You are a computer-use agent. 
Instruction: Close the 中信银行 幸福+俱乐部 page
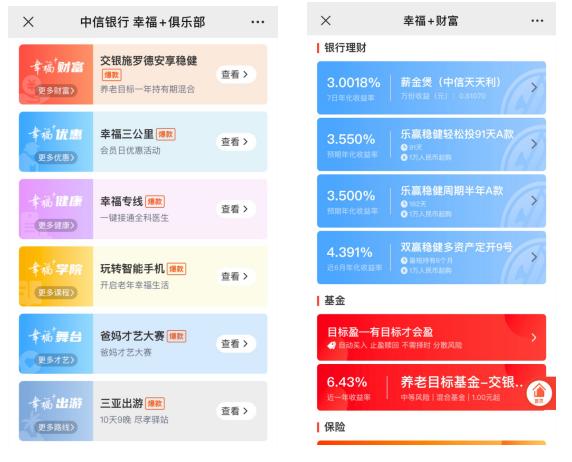[x=28, y=22]
